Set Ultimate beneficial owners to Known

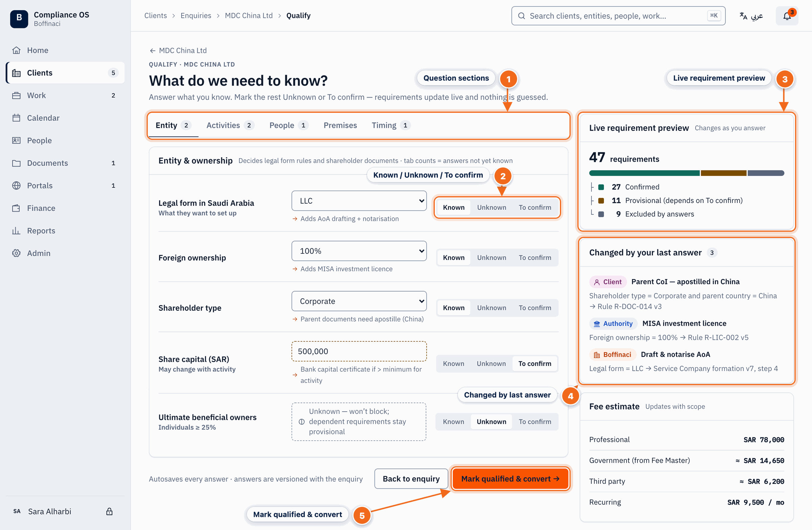tap(453, 421)
